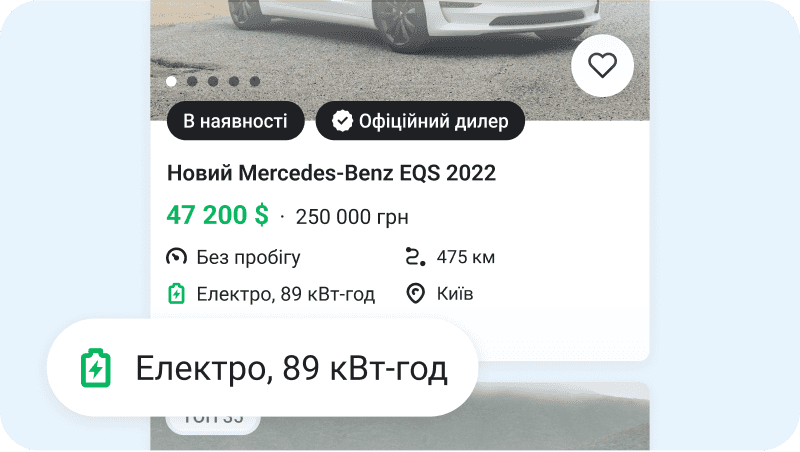Select the first carousel dot indicator
Viewport: 800px width, 452px height.
pyautogui.click(x=171, y=81)
